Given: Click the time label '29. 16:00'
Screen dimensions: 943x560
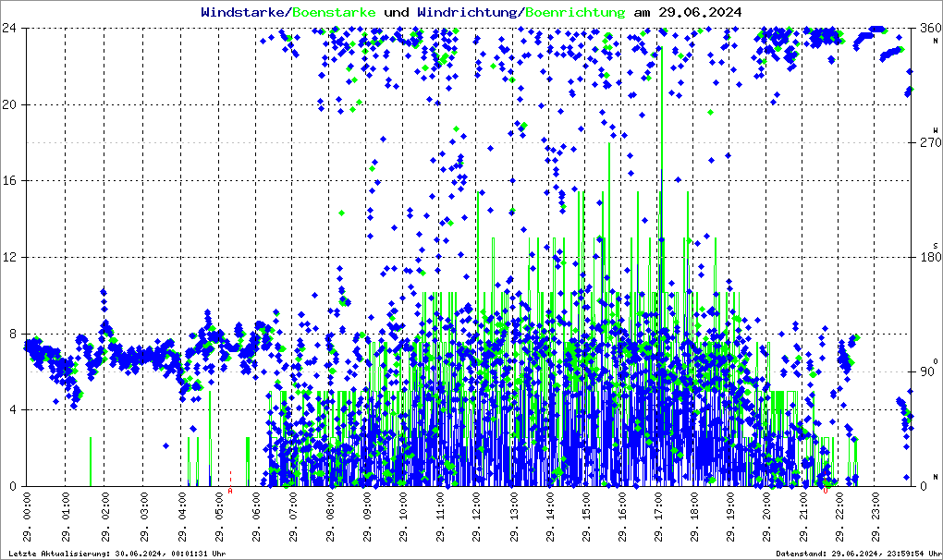Looking at the screenshot, I should coord(622,517).
